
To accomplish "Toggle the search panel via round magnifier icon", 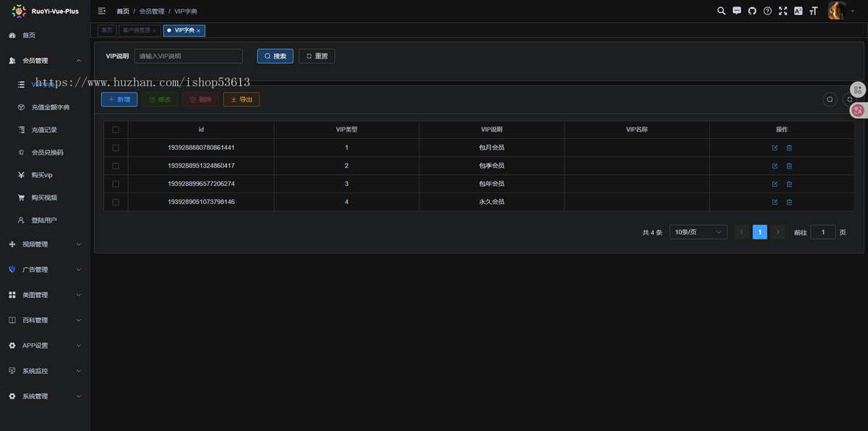I will tap(830, 100).
